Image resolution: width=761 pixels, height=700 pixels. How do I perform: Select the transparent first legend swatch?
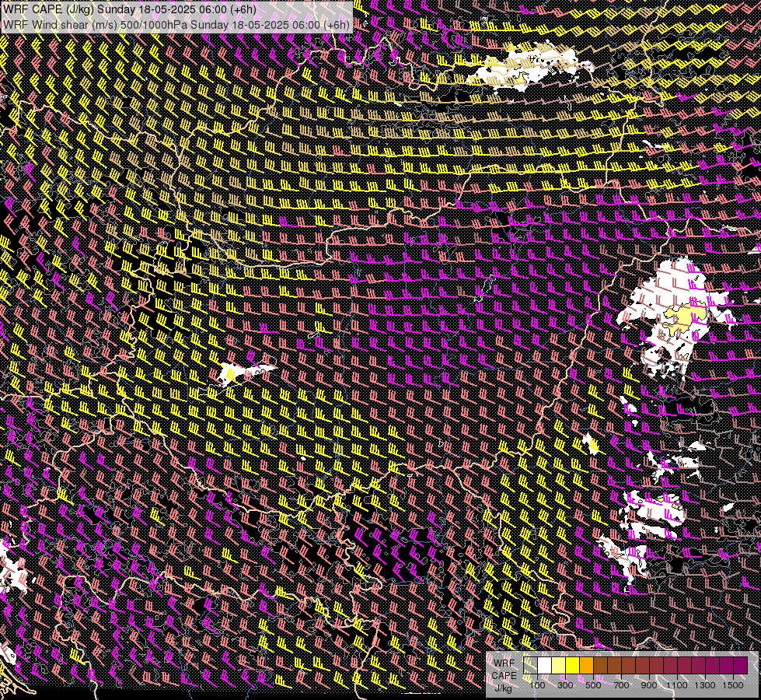click(x=530, y=666)
